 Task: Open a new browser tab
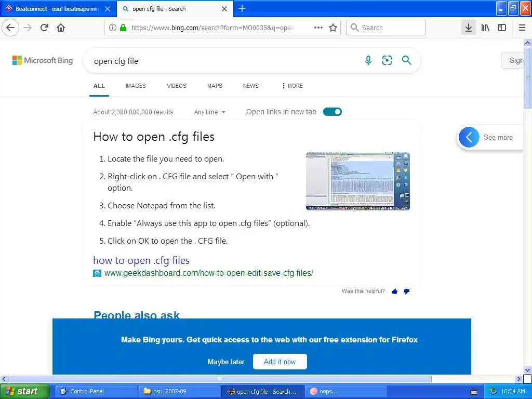pos(242,8)
